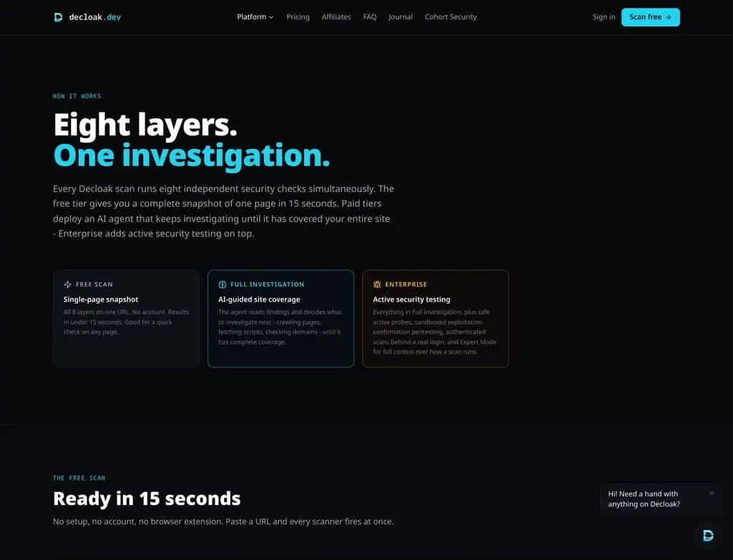Select the Active security testing card title
Image resolution: width=733 pixels, height=560 pixels.
[412, 299]
